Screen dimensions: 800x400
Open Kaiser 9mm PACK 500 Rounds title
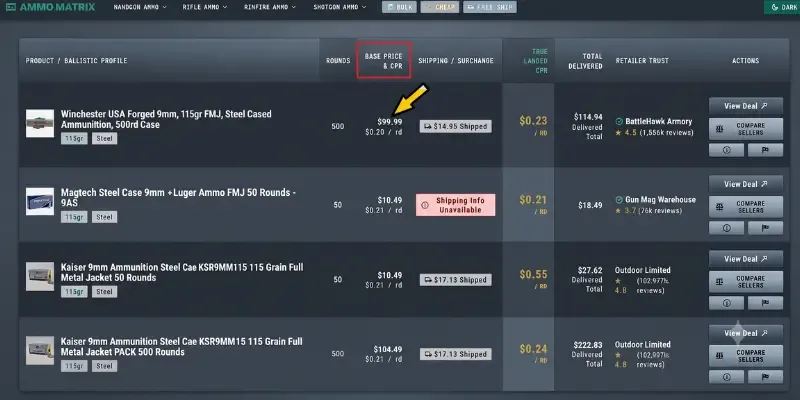pyautogui.click(x=182, y=347)
